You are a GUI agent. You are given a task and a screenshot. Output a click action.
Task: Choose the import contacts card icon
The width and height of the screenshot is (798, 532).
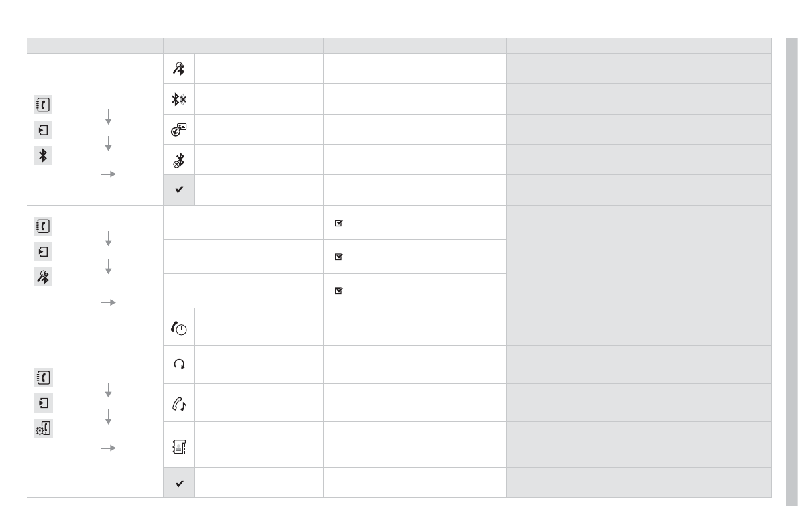tap(179, 129)
